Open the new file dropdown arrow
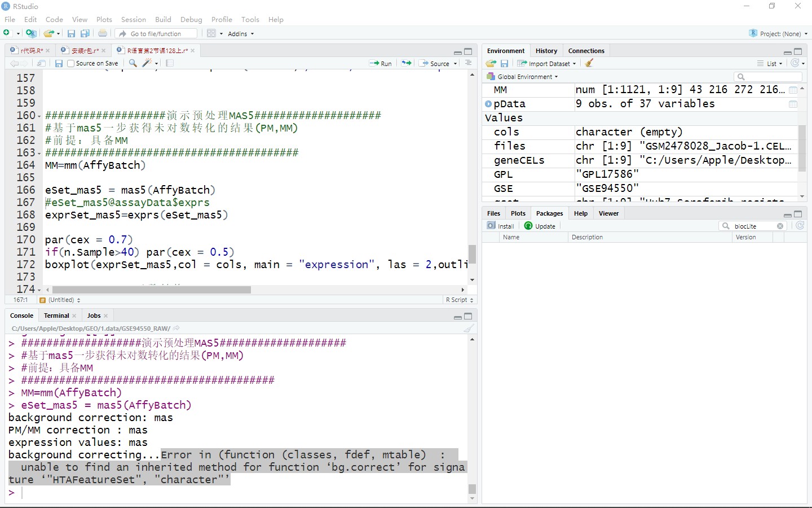This screenshot has width=812, height=508. 18,34
